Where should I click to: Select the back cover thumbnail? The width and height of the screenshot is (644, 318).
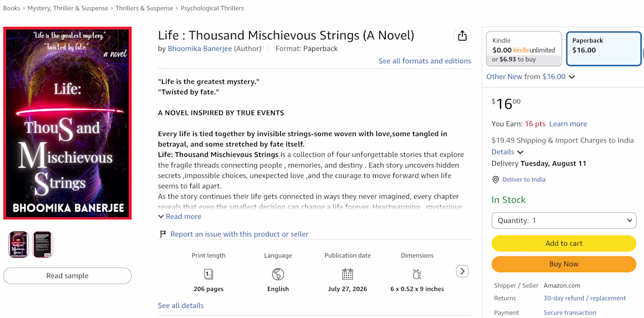(x=43, y=244)
